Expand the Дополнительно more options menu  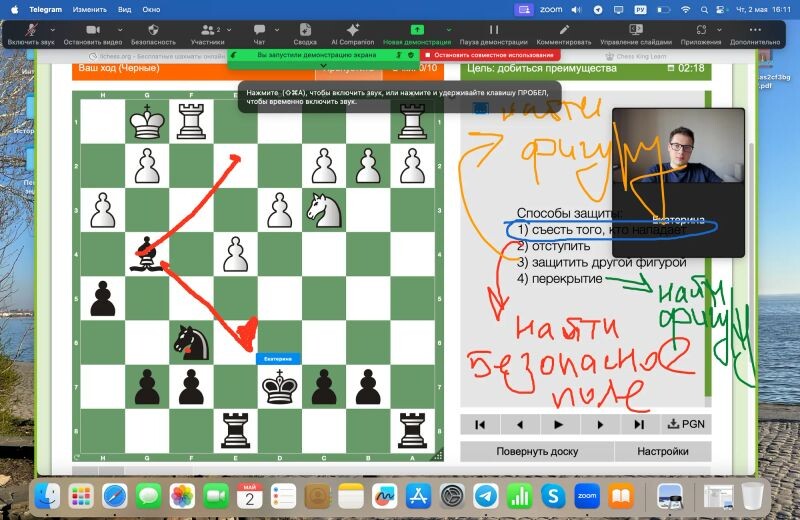pos(755,30)
